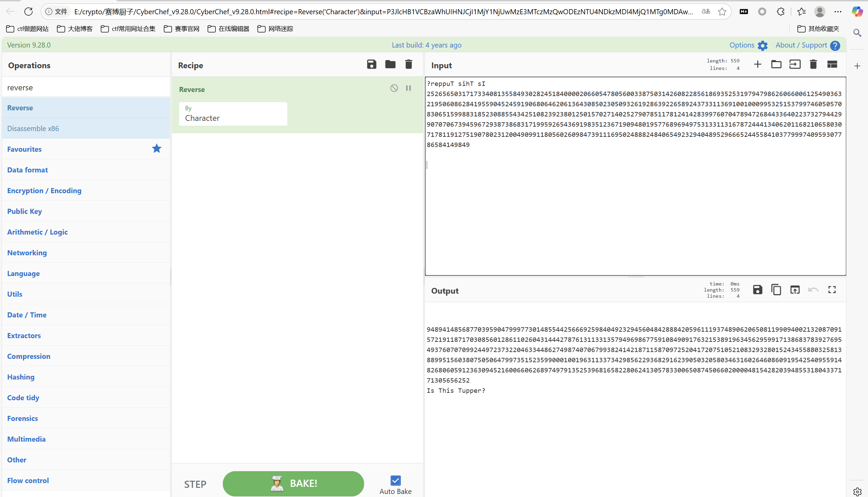This screenshot has height=497, width=868.
Task: Open folder as input
Action: click(776, 64)
